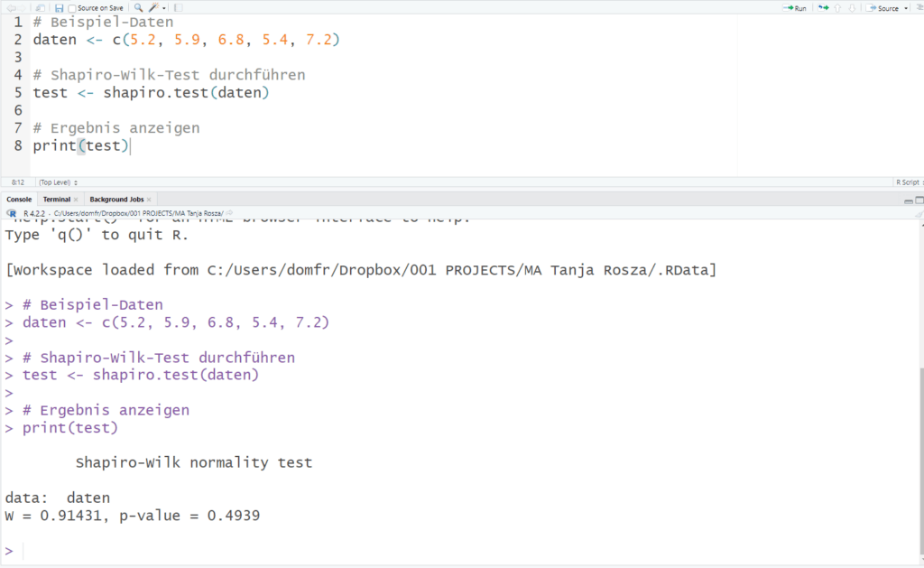
Task: Open Find/Replace with the magnifier icon
Action: pyautogui.click(x=138, y=8)
